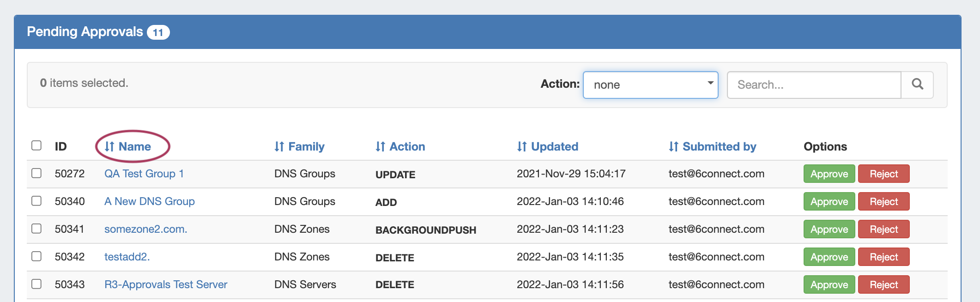Select the checkbox for row 50341
The height and width of the screenshot is (302, 980).
coord(36,229)
